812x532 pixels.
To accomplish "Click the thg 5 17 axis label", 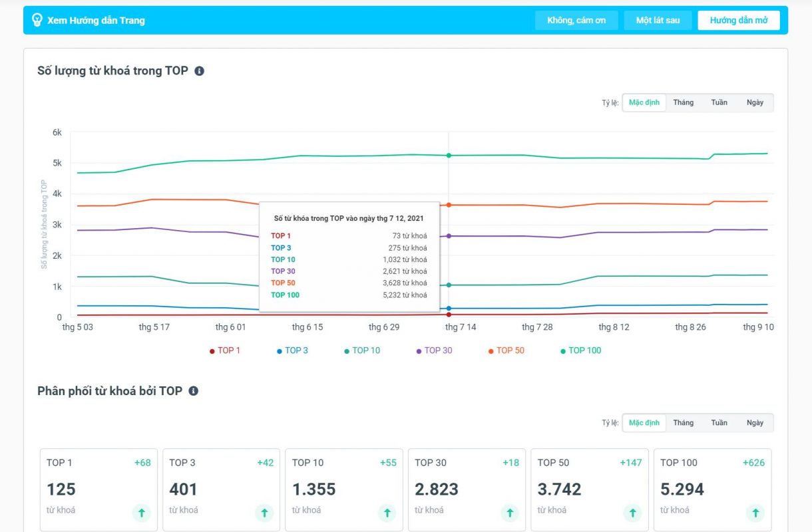I will pyautogui.click(x=154, y=327).
